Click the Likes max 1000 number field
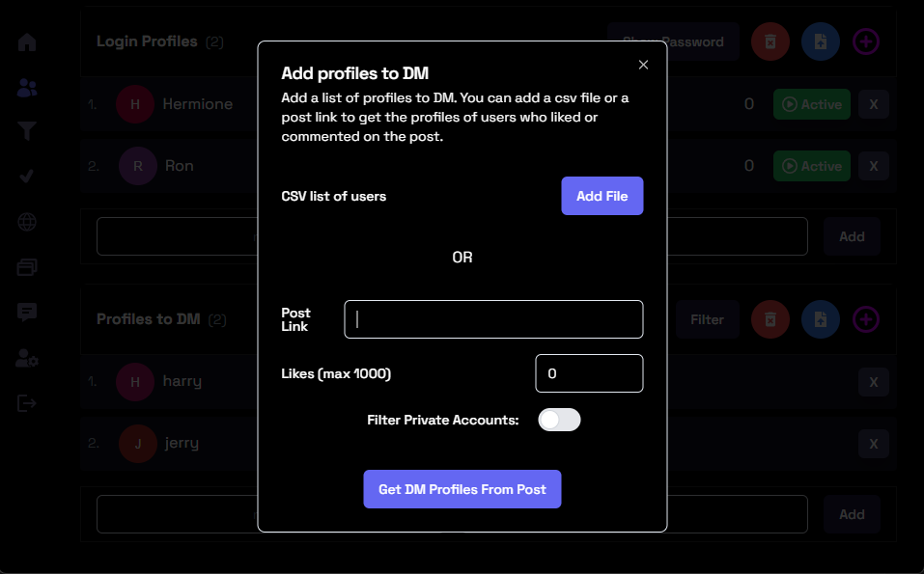This screenshot has width=924, height=574. 589,373
